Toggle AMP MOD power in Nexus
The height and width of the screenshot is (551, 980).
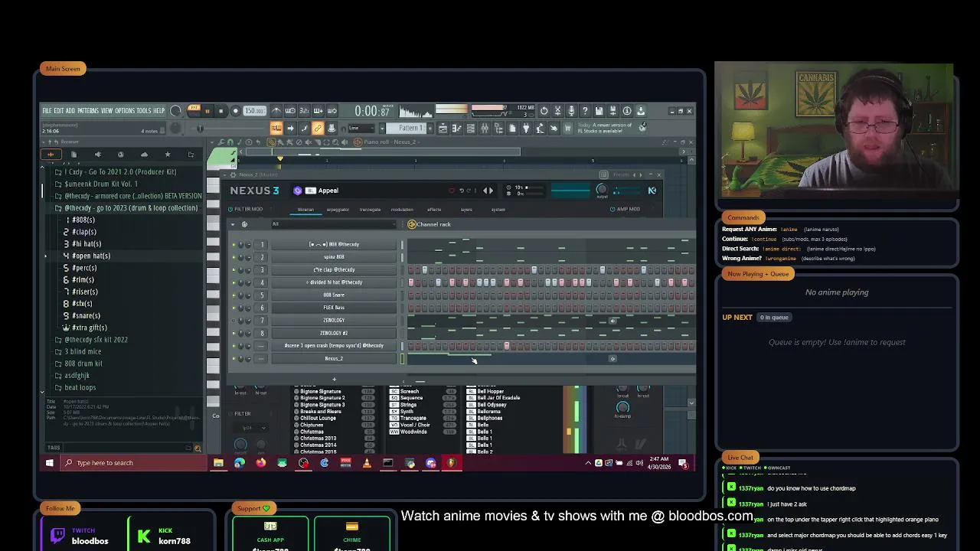tap(612, 209)
